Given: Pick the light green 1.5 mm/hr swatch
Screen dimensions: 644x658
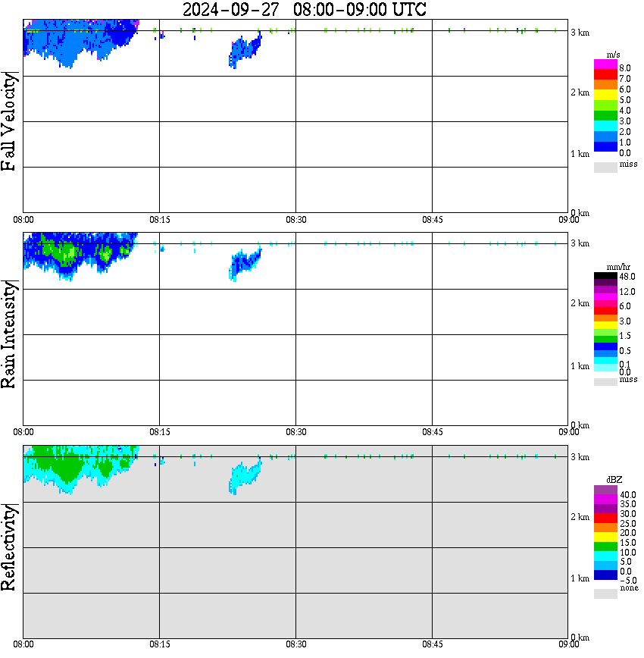Looking at the screenshot, I should 605,332.
